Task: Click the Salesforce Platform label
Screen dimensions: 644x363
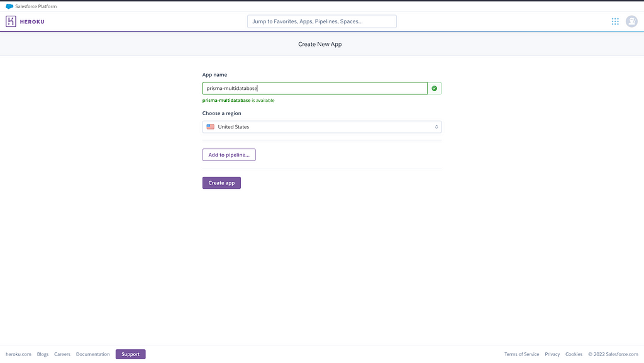Action: pos(36,6)
